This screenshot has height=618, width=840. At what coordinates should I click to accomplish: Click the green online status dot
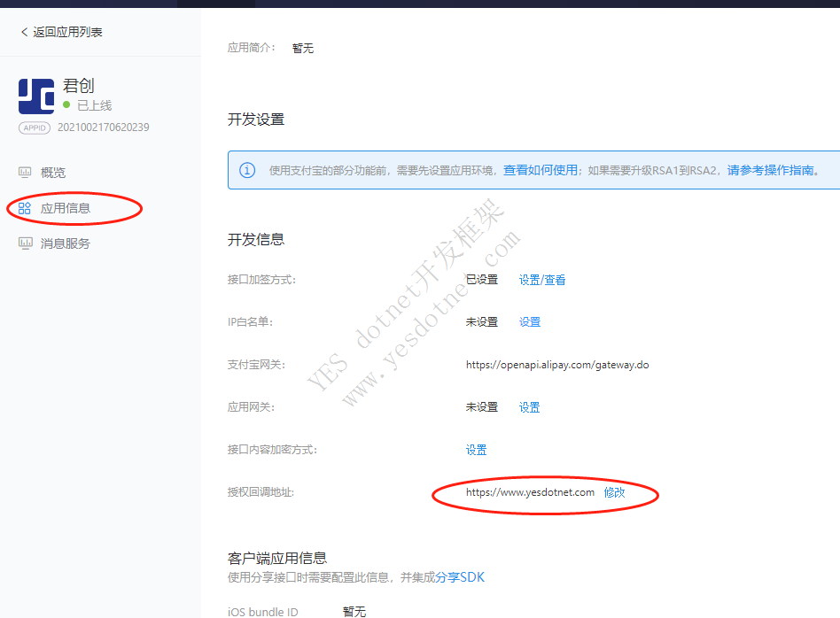pos(66,105)
